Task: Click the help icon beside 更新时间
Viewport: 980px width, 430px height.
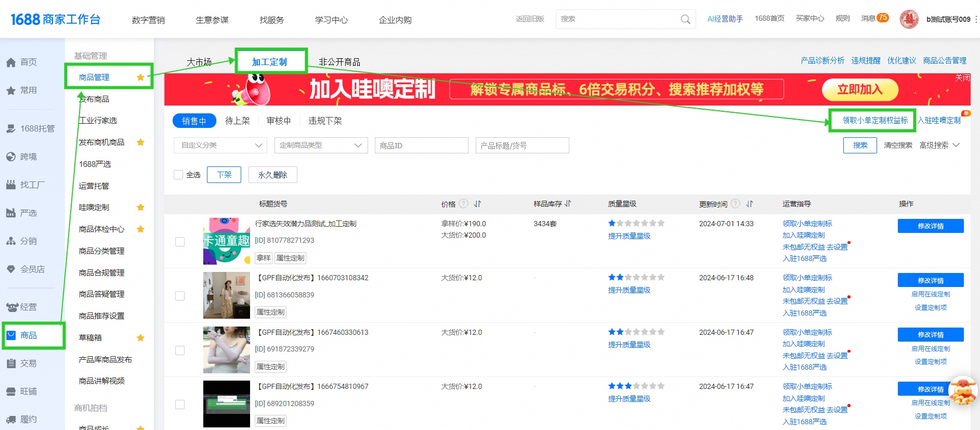Action: [x=735, y=204]
